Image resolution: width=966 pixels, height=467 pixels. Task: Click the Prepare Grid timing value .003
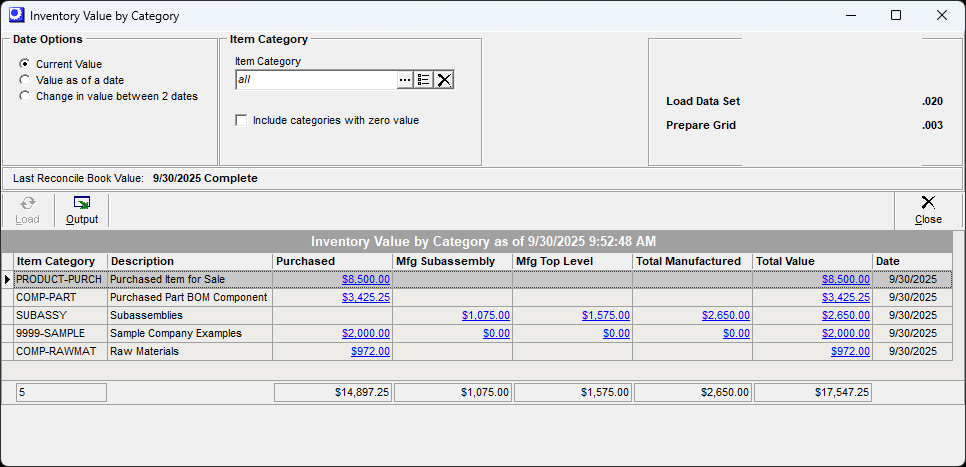[932, 125]
